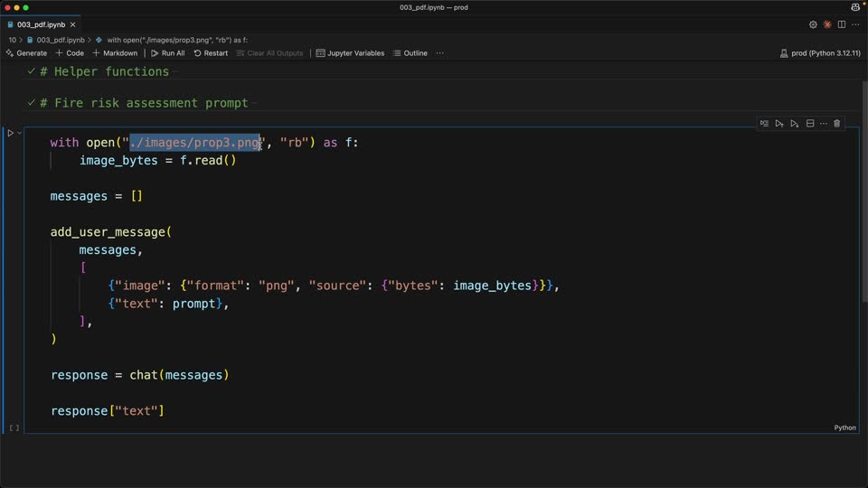Click '{"text": prompt},' line
The image size is (868, 488).
pyautogui.click(x=169, y=304)
